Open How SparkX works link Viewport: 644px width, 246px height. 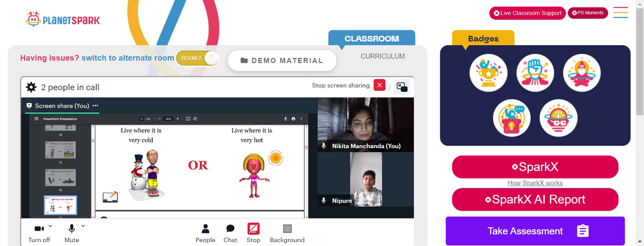pos(535,183)
